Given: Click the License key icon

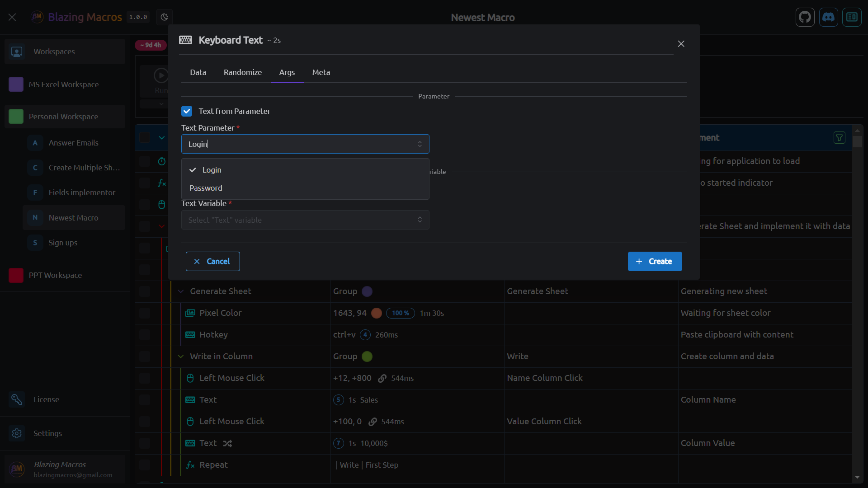Looking at the screenshot, I should click(x=17, y=399).
